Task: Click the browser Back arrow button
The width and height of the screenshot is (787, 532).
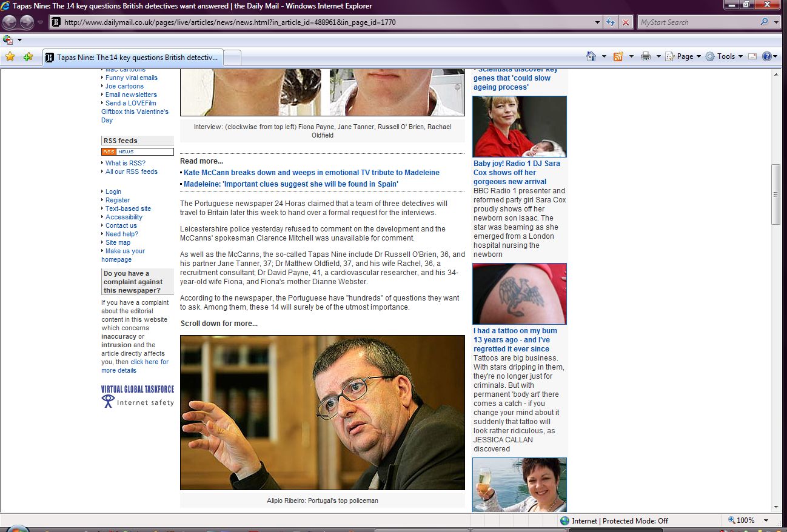Action: 10,22
